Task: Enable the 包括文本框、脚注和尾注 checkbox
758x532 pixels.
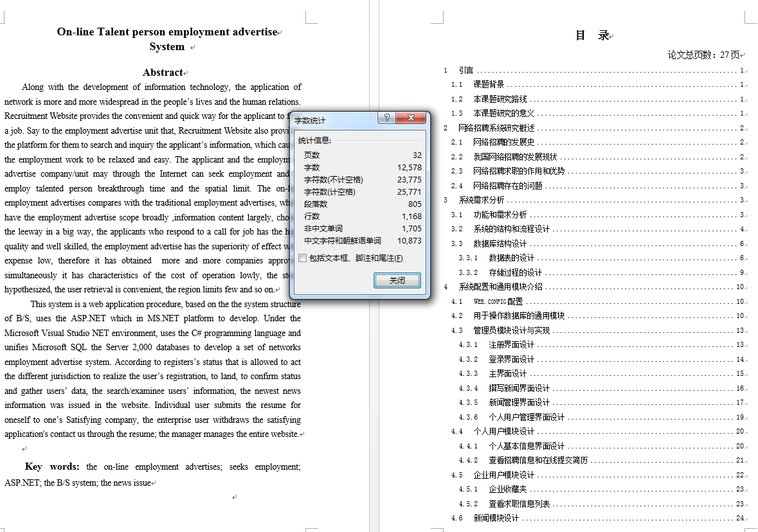Action: click(x=303, y=258)
